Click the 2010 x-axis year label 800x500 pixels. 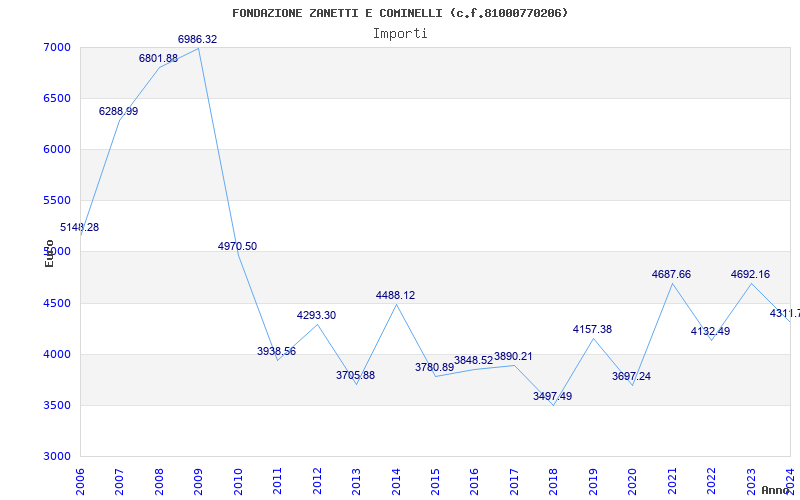[x=238, y=482]
